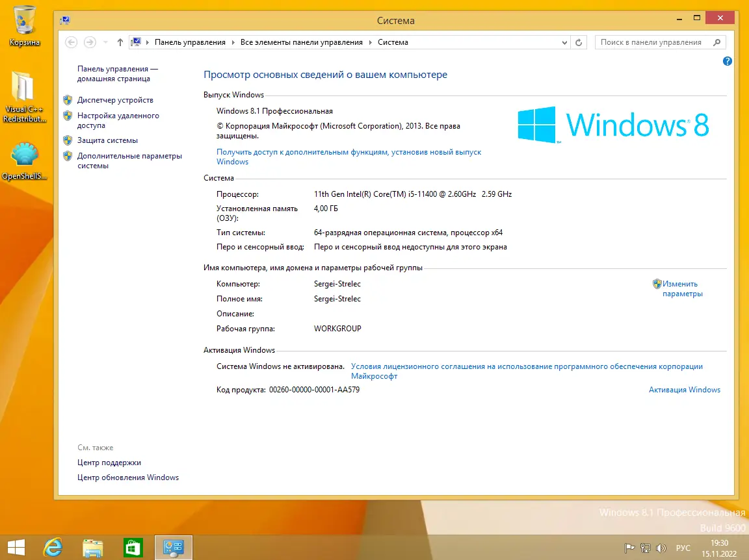The image size is (749, 560).
Task: Click the system icon in the address bar
Action: [136, 42]
